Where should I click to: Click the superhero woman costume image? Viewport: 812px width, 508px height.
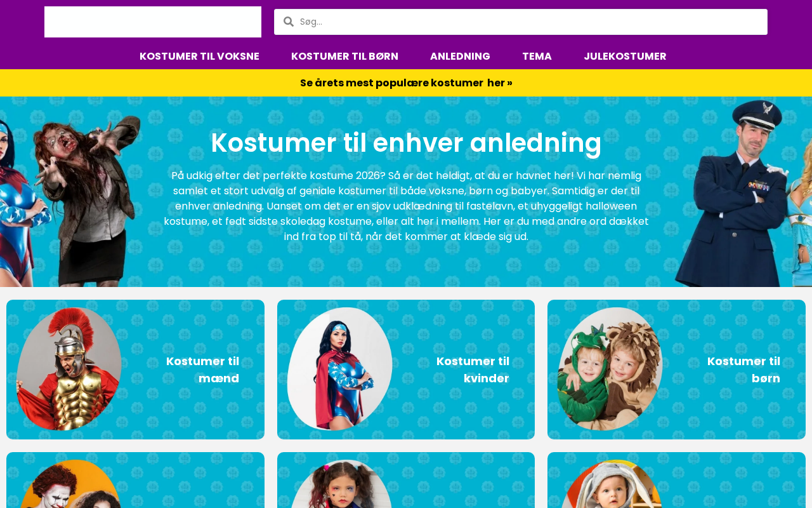pyautogui.click(x=339, y=369)
